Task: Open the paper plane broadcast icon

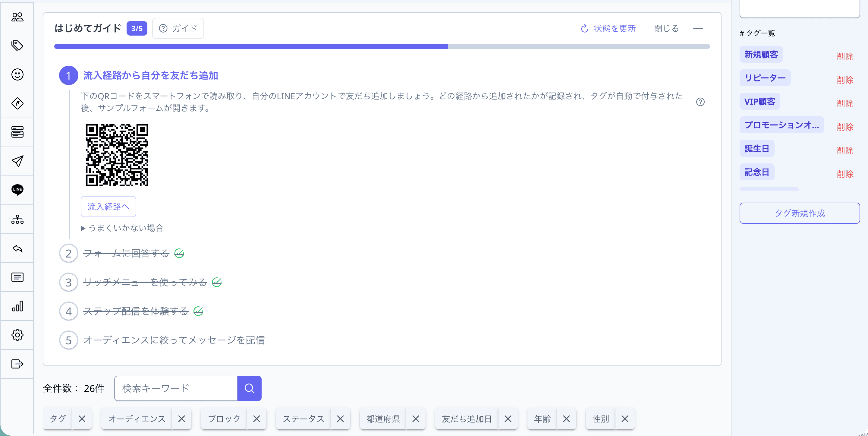Action: [17, 161]
